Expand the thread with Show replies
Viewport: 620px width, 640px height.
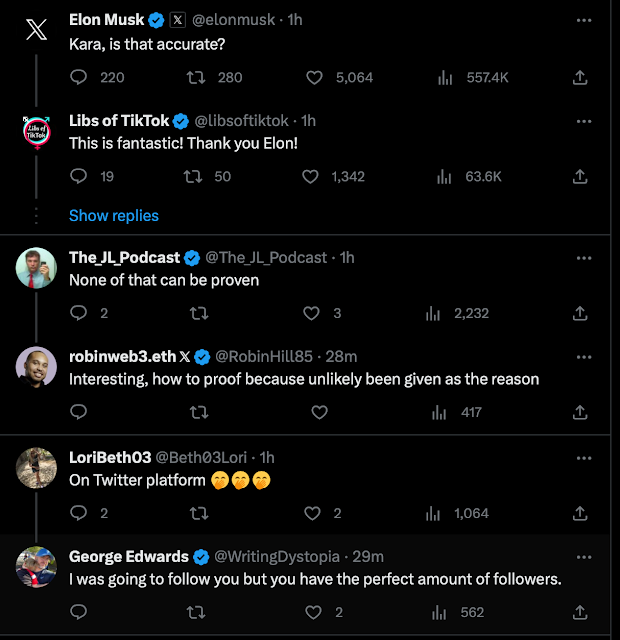click(x=114, y=215)
